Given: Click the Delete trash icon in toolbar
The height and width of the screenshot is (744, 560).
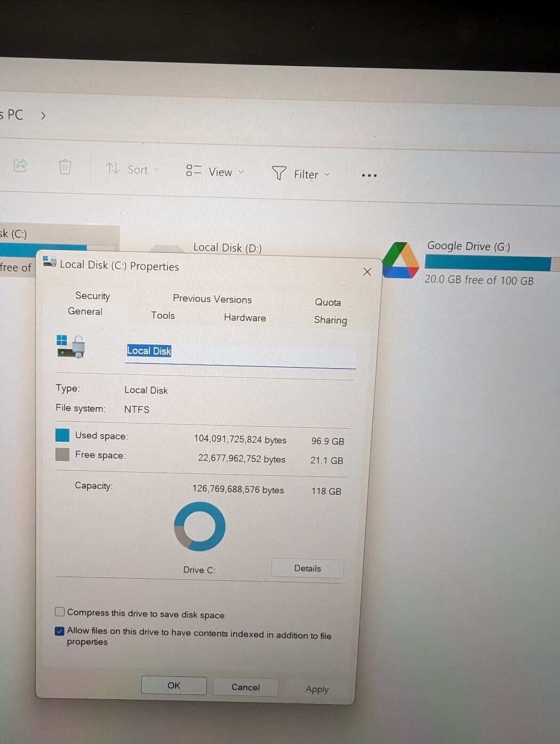Looking at the screenshot, I should pos(65,167).
